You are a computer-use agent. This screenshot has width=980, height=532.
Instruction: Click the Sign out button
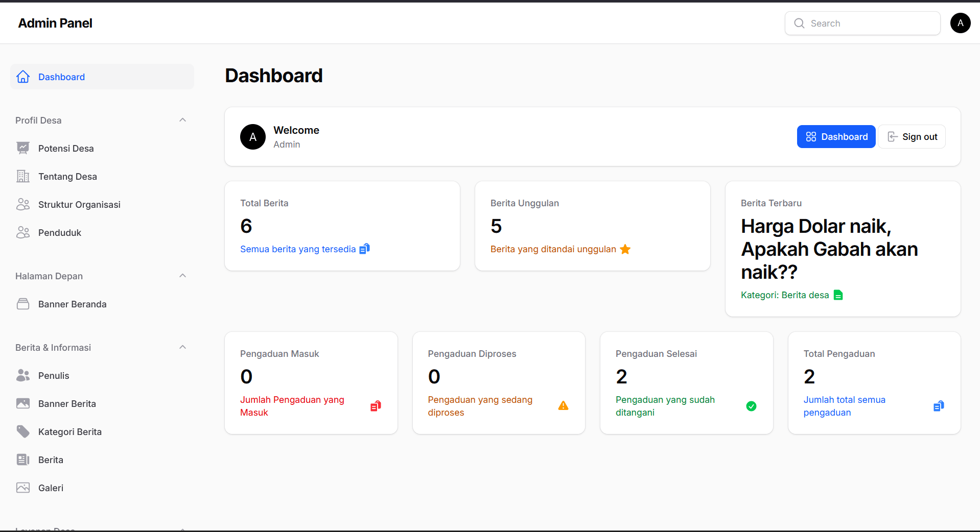point(912,137)
